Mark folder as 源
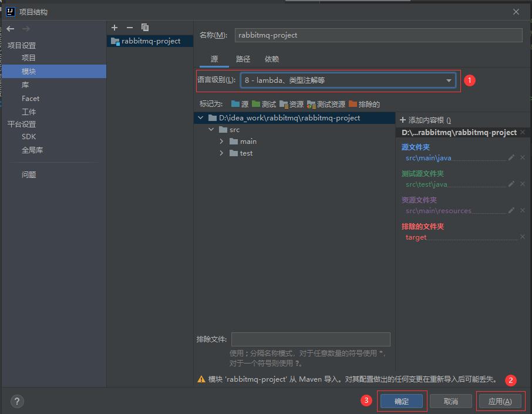The height and width of the screenshot is (414, 532). click(x=240, y=104)
